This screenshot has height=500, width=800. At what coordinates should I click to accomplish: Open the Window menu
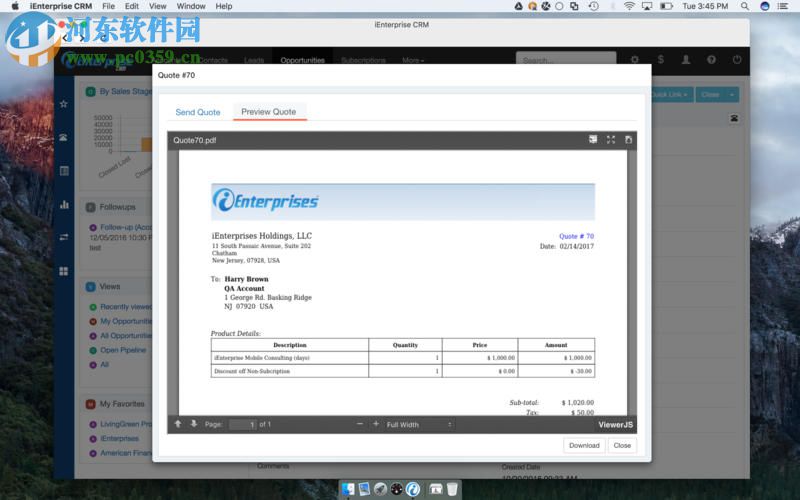tap(191, 6)
